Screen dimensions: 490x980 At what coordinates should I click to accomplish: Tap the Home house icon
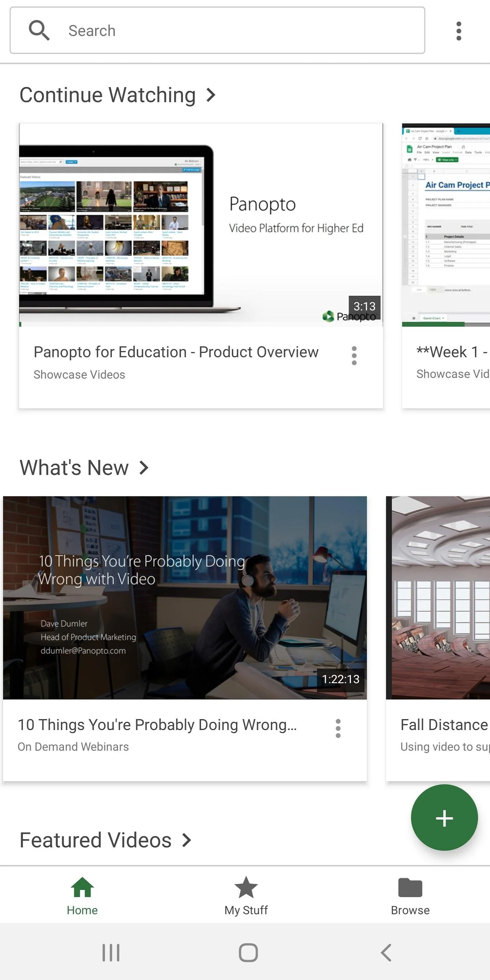pos(82,887)
